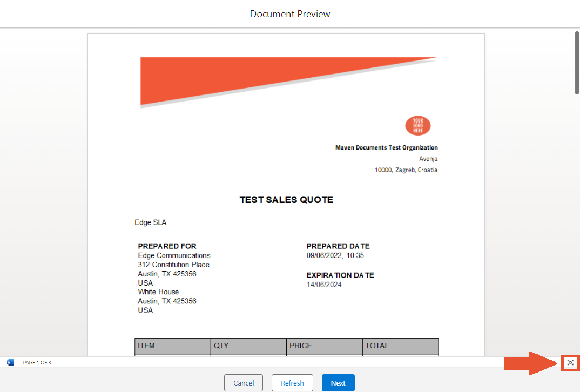This screenshot has height=392, width=580.
Task: Click the 'PREPARED FOR' label
Action: 167,246
